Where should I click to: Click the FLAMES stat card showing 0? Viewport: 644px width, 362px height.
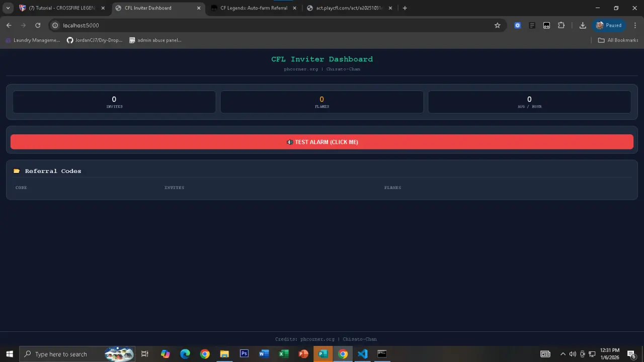pyautogui.click(x=322, y=102)
